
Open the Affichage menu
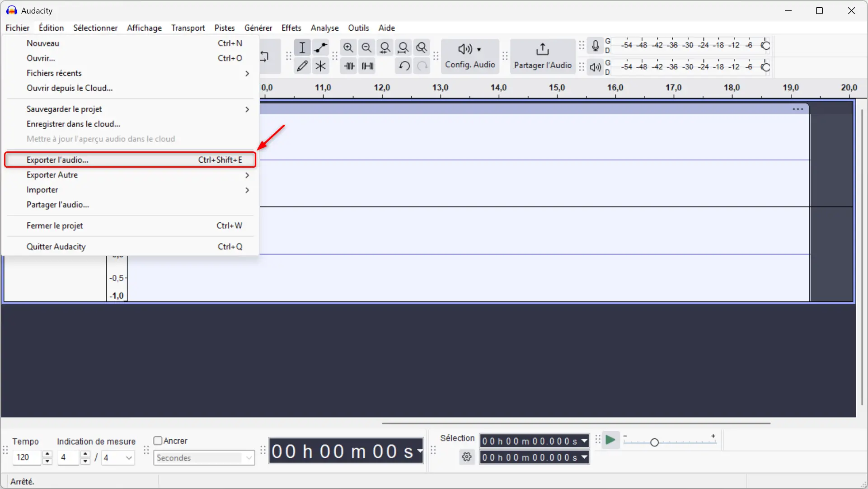click(144, 28)
